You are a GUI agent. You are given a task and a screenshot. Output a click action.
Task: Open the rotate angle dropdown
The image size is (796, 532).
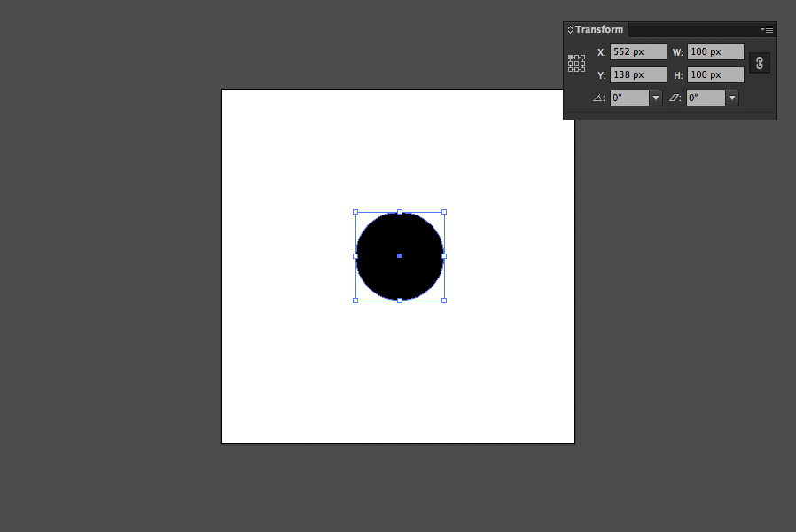point(656,98)
